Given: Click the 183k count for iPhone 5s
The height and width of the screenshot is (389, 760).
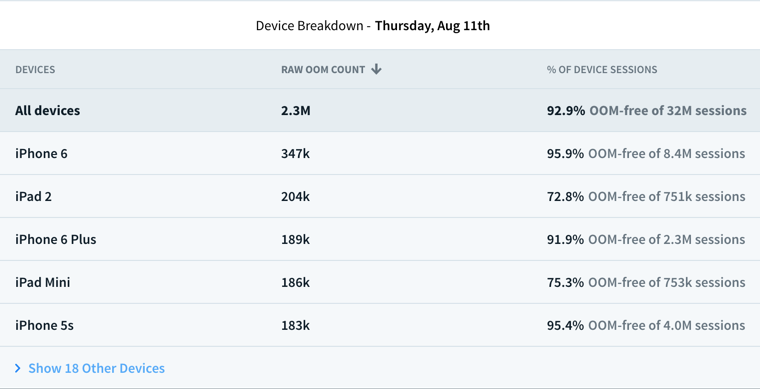Looking at the screenshot, I should point(295,325).
